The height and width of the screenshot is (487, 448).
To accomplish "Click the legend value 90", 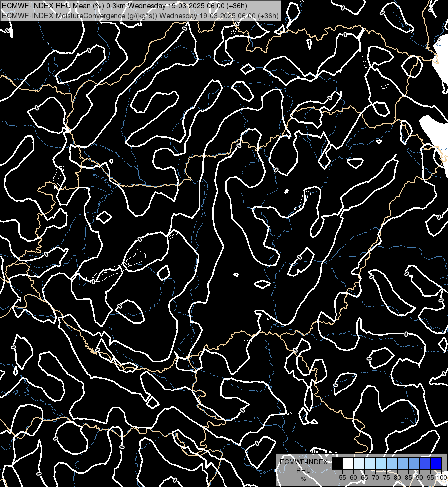I will (x=419, y=478).
